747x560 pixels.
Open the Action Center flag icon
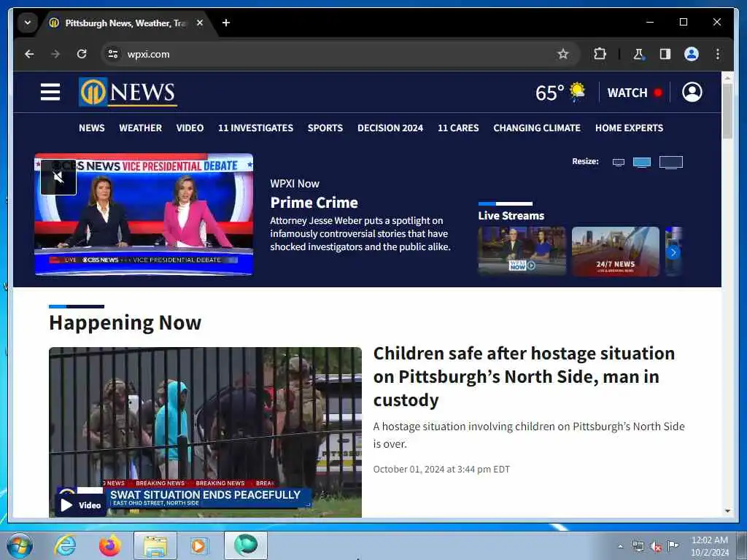(x=673, y=546)
